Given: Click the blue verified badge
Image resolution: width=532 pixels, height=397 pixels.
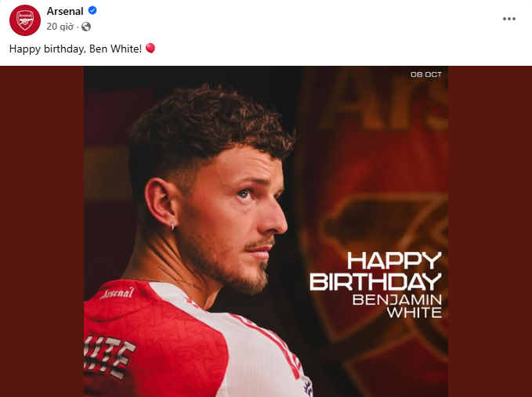Looking at the screenshot, I should pos(92,12).
